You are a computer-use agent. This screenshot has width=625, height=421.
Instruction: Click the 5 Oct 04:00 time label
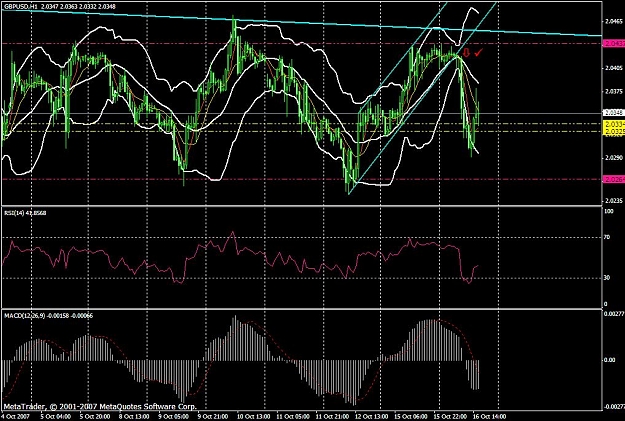(55, 416)
